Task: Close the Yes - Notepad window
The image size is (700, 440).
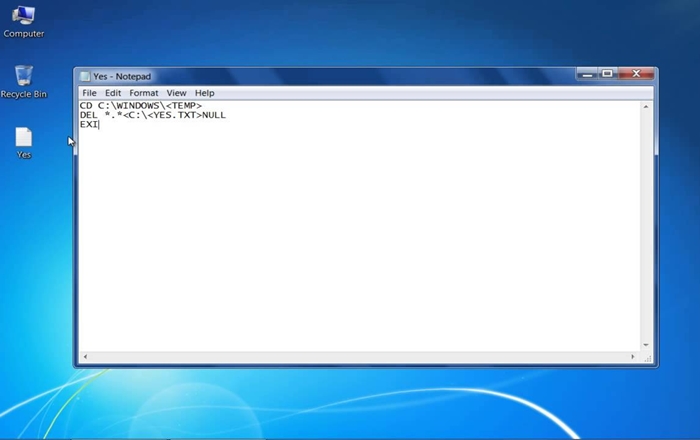Action: (635, 74)
